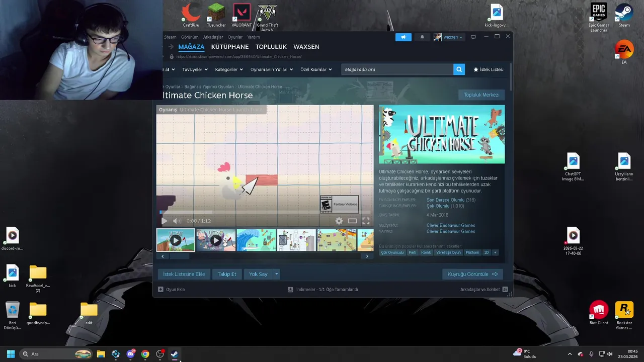644x362 pixels.
Task: Open File Explorer from taskbar
Action: pyautogui.click(x=101, y=354)
